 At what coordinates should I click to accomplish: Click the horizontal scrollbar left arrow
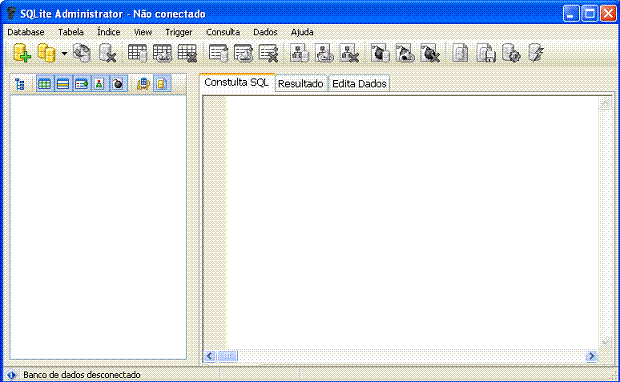point(210,356)
